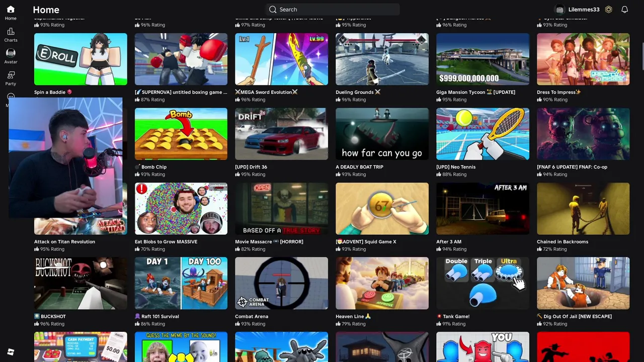Click the Roblox Studio icon at sidebar bottom
644x362 pixels.
coord(11,352)
